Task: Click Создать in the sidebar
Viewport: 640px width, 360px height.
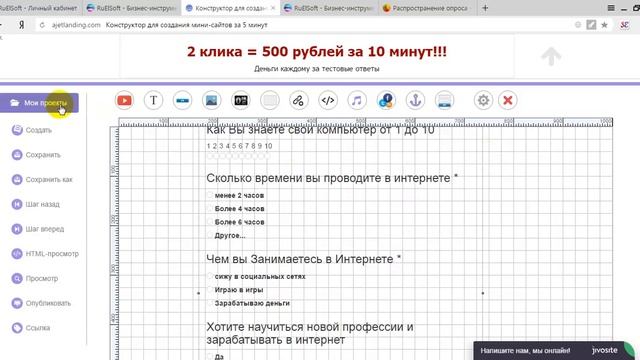Action: pos(32,130)
